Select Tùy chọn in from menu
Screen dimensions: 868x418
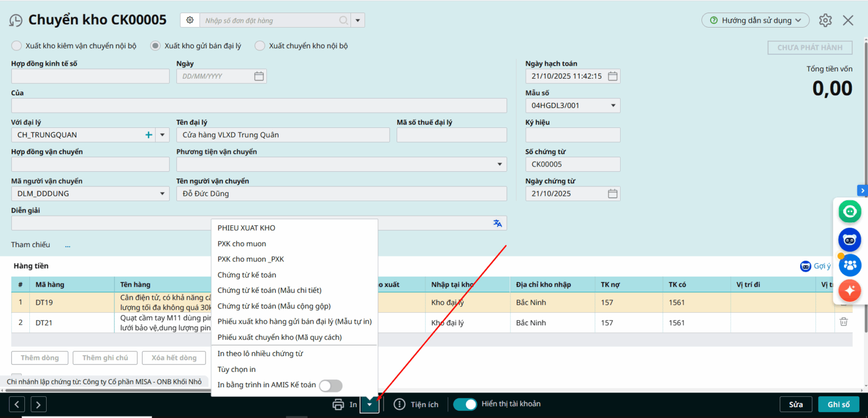click(x=237, y=370)
